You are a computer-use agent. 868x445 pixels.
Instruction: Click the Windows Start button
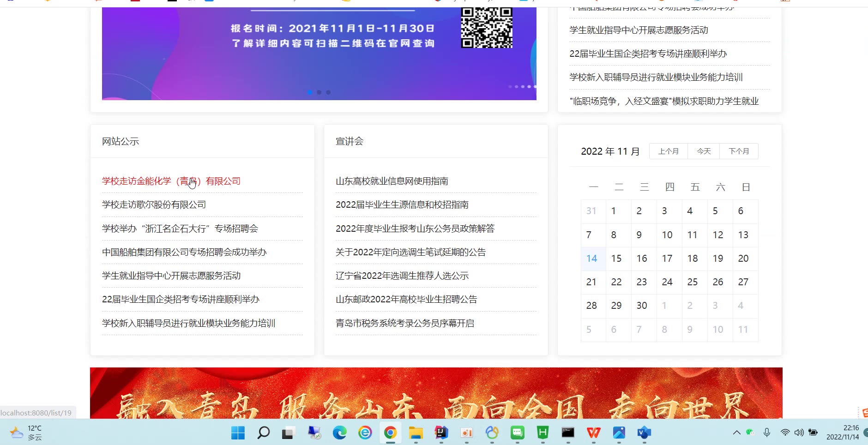(238, 433)
